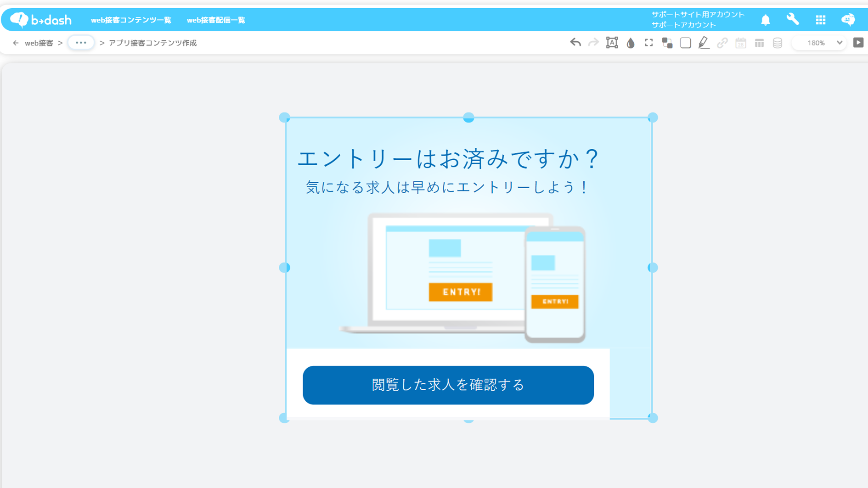Viewport: 868px width, 488px height.
Task: Click the table columns icon
Action: [759, 43]
